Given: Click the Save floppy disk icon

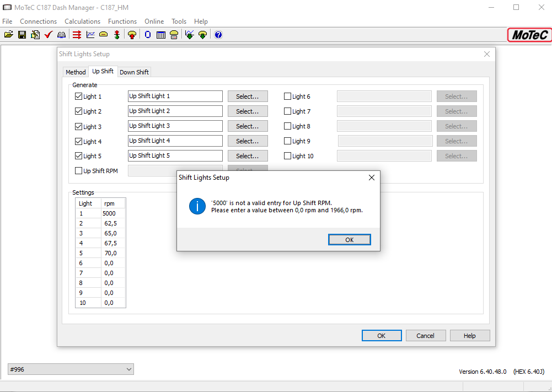Looking at the screenshot, I should (22, 35).
